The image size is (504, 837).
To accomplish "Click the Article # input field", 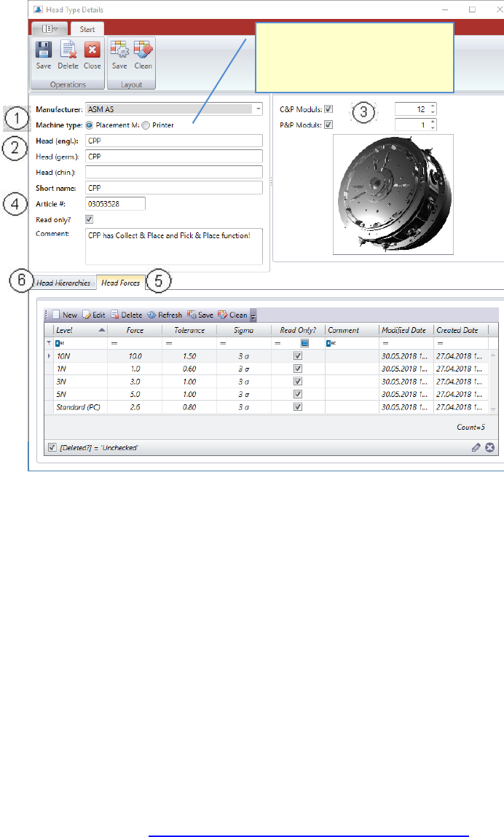I will [116, 204].
